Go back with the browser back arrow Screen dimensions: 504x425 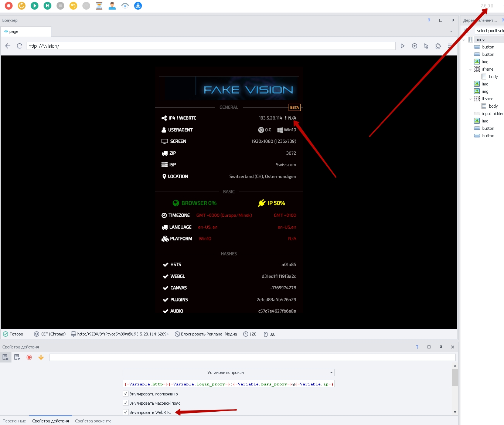tap(8, 46)
